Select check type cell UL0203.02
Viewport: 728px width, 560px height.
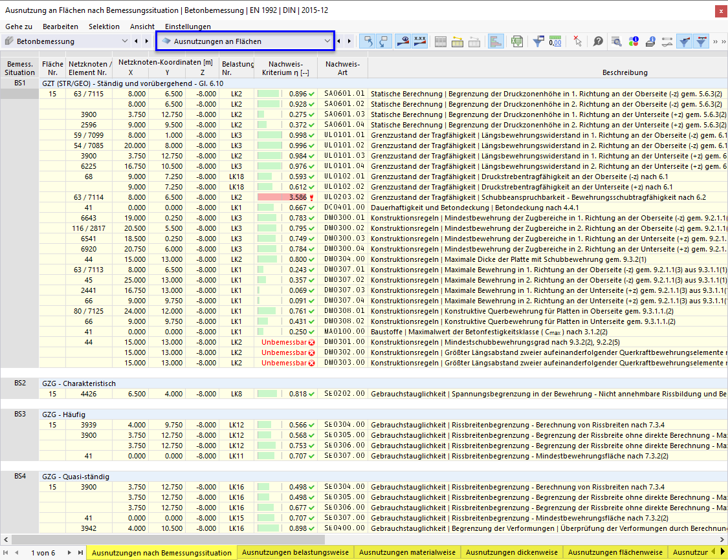[344, 197]
